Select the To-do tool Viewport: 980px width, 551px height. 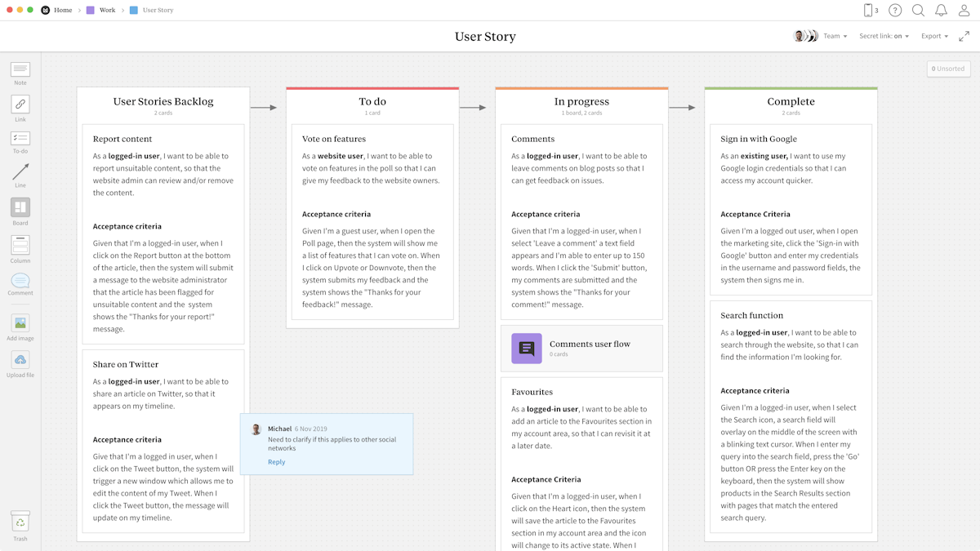click(20, 139)
